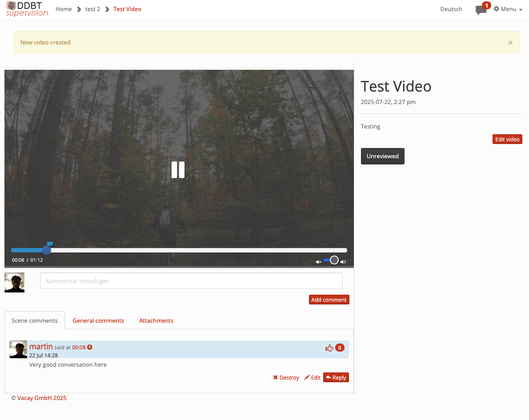Focus the 'Kommentar hinzufügen' input field

pyautogui.click(x=191, y=281)
